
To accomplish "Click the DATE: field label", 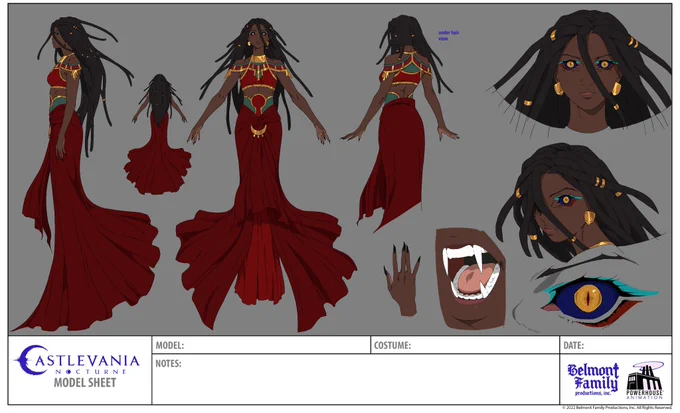I will click(573, 345).
